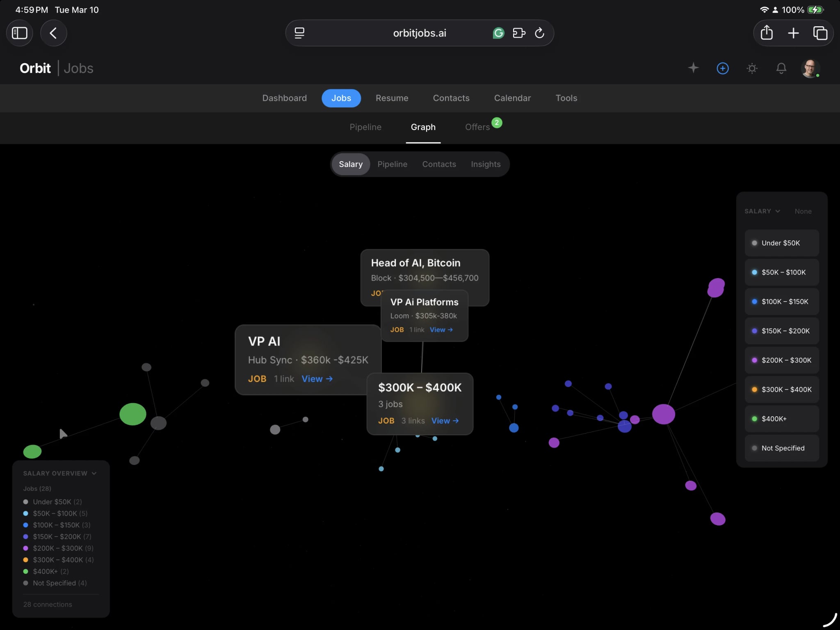
Task: Open the Contacts main navigation tab
Action: 451,98
